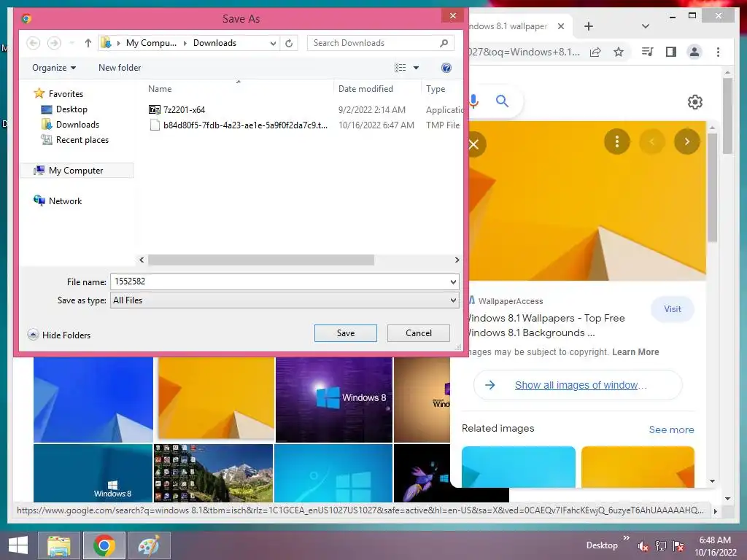This screenshot has height=560, width=747.
Task: Expand the taskbar Desktop toolbar chevron
Action: coord(626,538)
